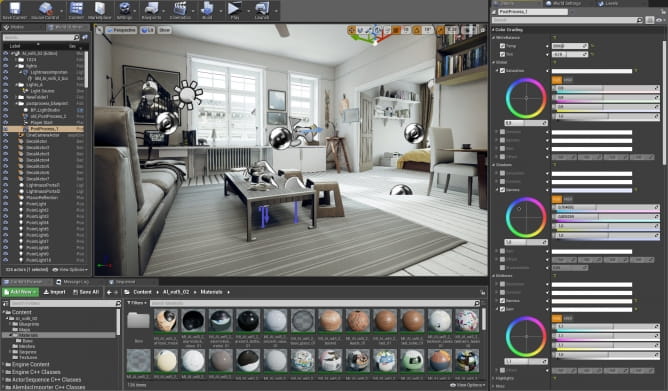Open the Source Control toolbar icon

pos(45,9)
